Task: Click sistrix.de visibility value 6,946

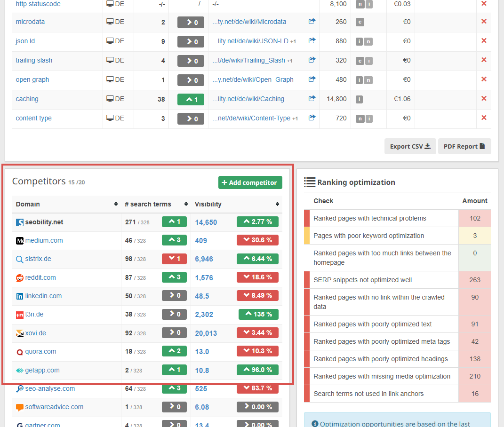Action: [204, 259]
